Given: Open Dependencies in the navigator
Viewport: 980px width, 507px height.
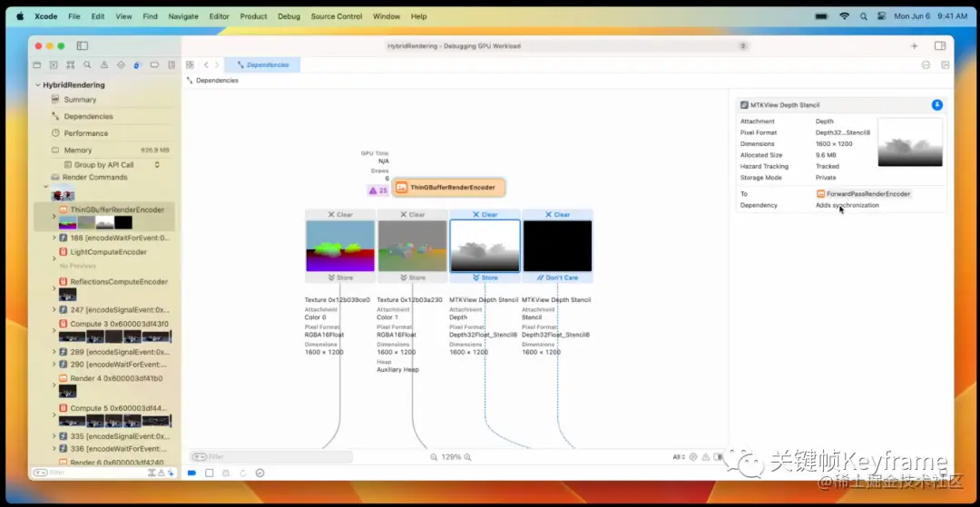Looking at the screenshot, I should tap(88, 117).
